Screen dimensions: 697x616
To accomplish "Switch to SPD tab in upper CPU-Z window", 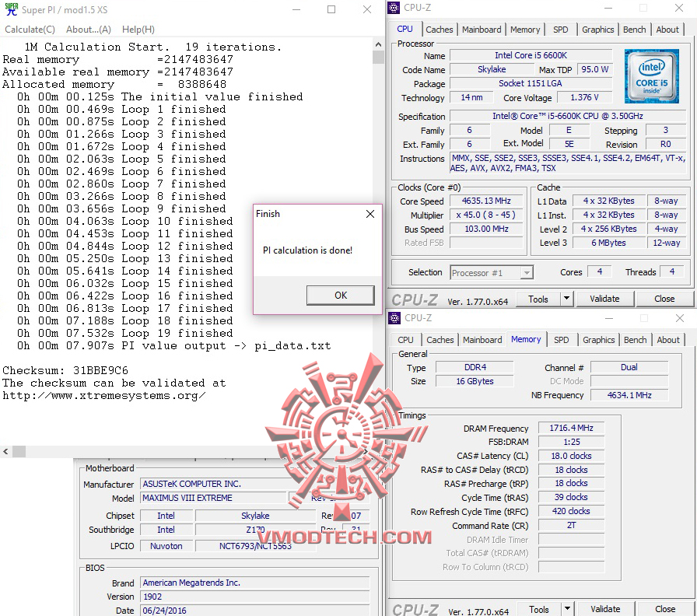I will 561,30.
